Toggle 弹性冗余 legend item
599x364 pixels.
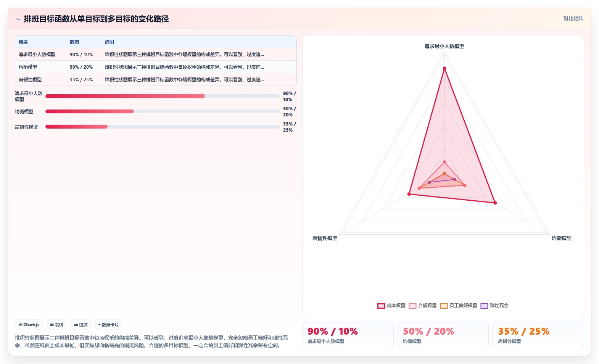[494, 306]
